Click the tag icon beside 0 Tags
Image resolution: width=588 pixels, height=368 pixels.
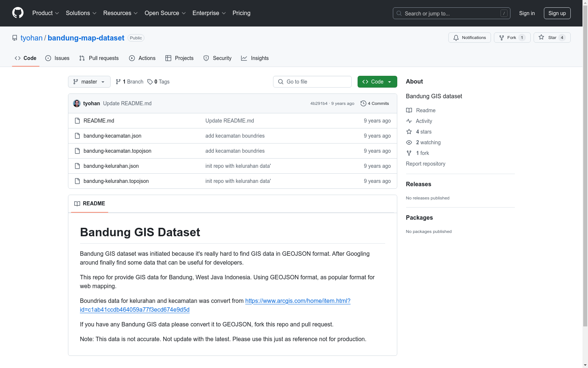[150, 82]
